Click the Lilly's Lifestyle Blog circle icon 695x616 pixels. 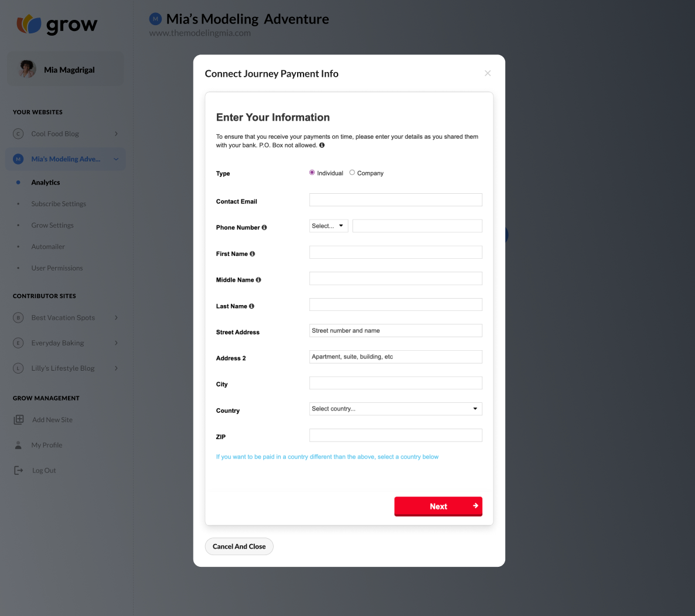pyautogui.click(x=18, y=368)
